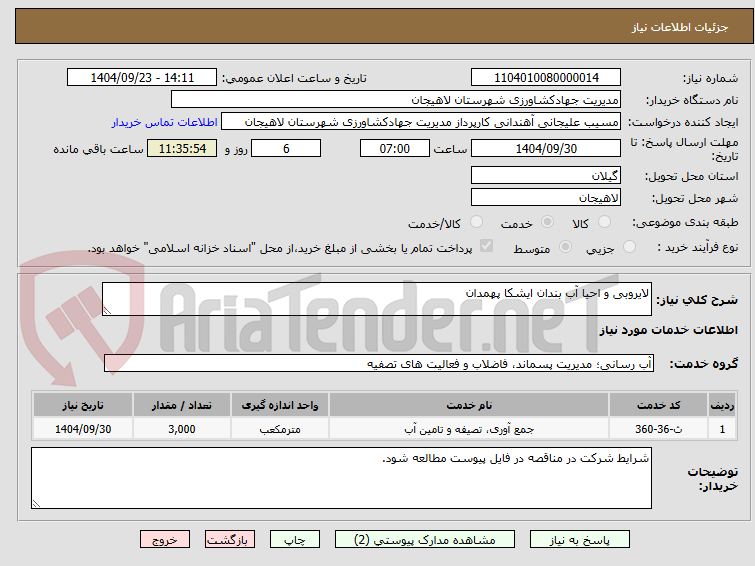Click row number cell 1
The width and height of the screenshot is (755, 566).
(722, 429)
